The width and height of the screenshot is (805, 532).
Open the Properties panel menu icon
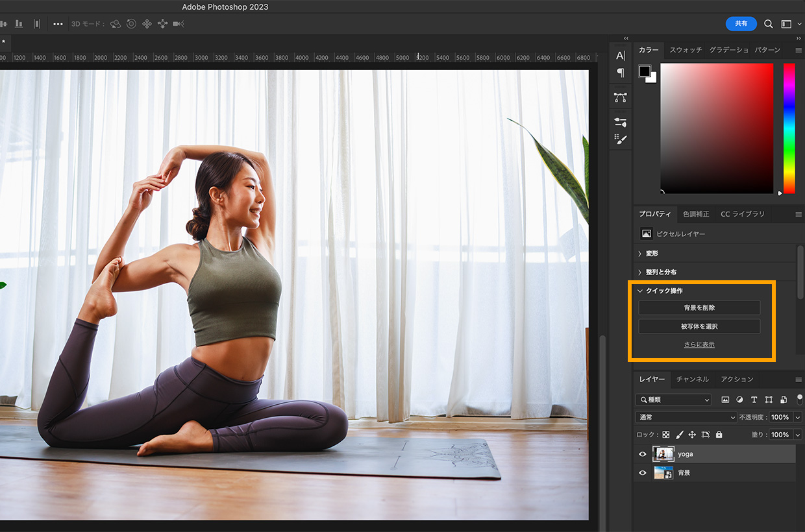pyautogui.click(x=798, y=214)
